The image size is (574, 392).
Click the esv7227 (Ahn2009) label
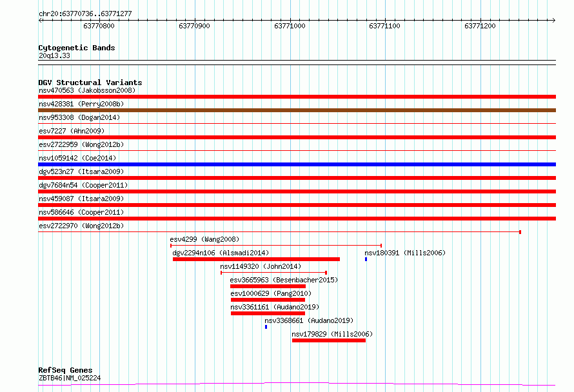tap(72, 131)
